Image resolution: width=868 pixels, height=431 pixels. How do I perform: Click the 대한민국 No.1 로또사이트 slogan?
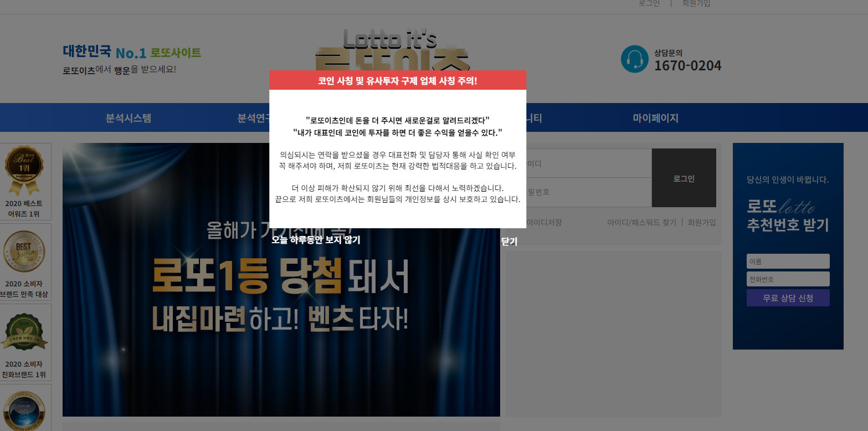click(x=132, y=53)
